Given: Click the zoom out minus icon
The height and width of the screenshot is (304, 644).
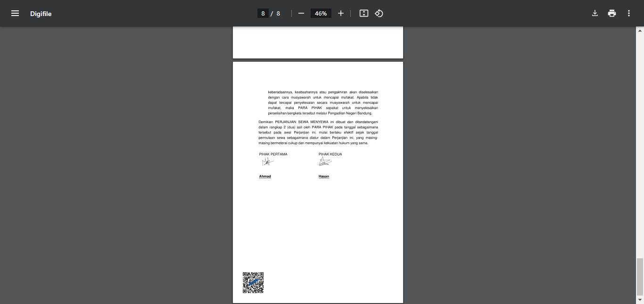Looking at the screenshot, I should coord(301,13).
